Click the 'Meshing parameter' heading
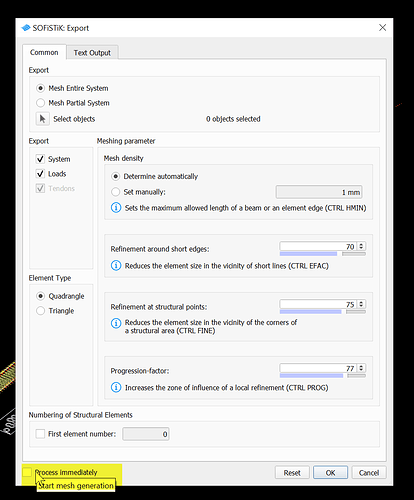 pyautogui.click(x=126, y=141)
